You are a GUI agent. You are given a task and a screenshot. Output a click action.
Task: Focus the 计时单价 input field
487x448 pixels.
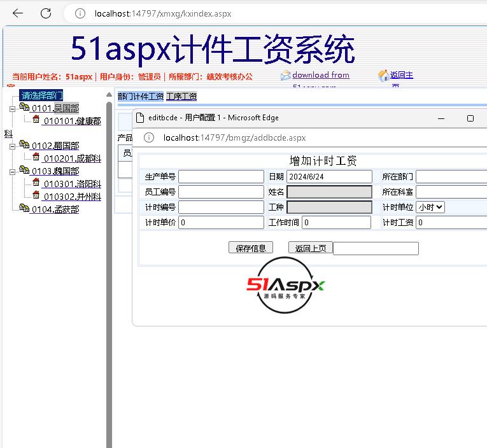point(221,222)
